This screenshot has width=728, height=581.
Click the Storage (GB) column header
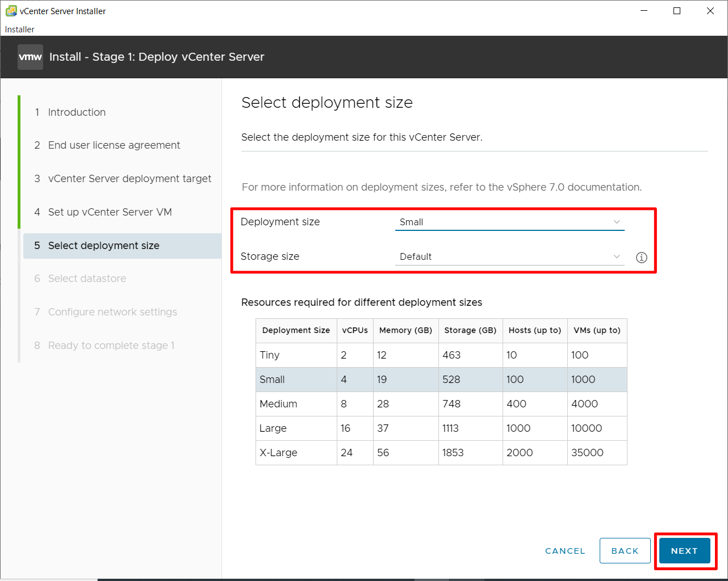tap(470, 330)
